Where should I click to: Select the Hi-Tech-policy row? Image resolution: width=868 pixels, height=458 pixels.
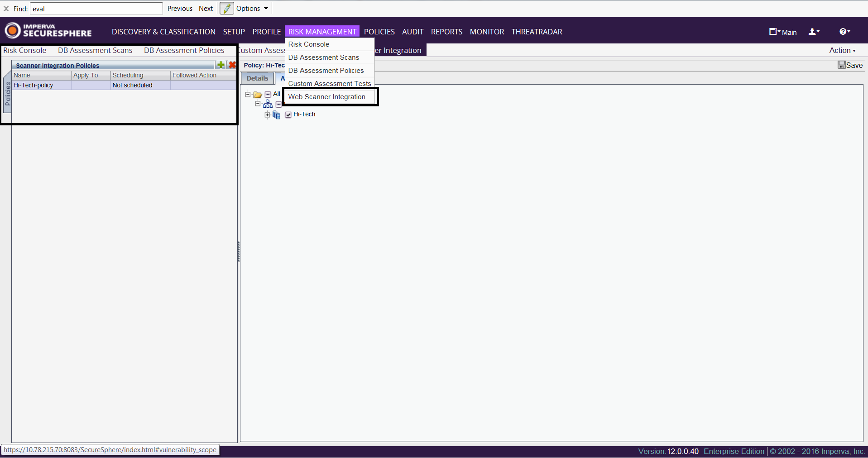124,85
